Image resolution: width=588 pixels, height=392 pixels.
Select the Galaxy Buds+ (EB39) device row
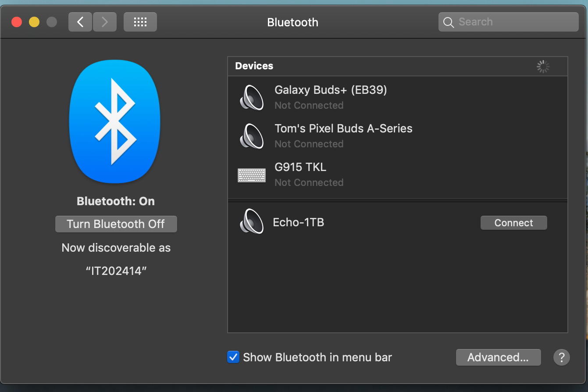coord(398,97)
